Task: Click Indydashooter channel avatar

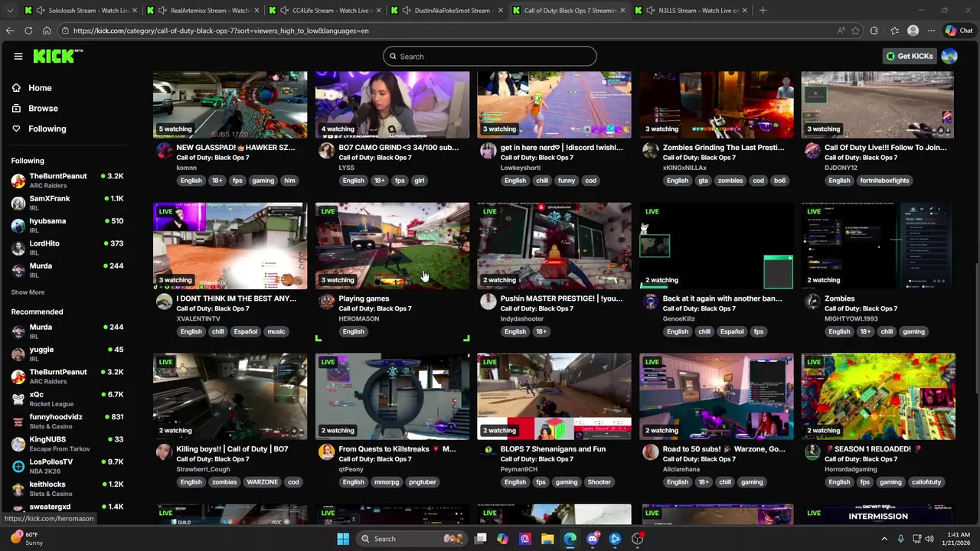Action: 488,302
